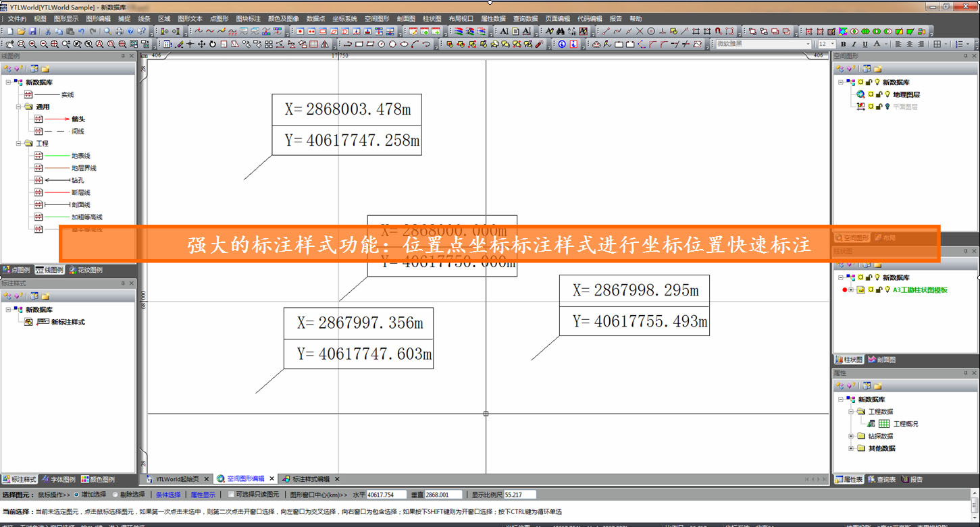
Task: Click the mirror triangle icon
Action: [x=325, y=44]
